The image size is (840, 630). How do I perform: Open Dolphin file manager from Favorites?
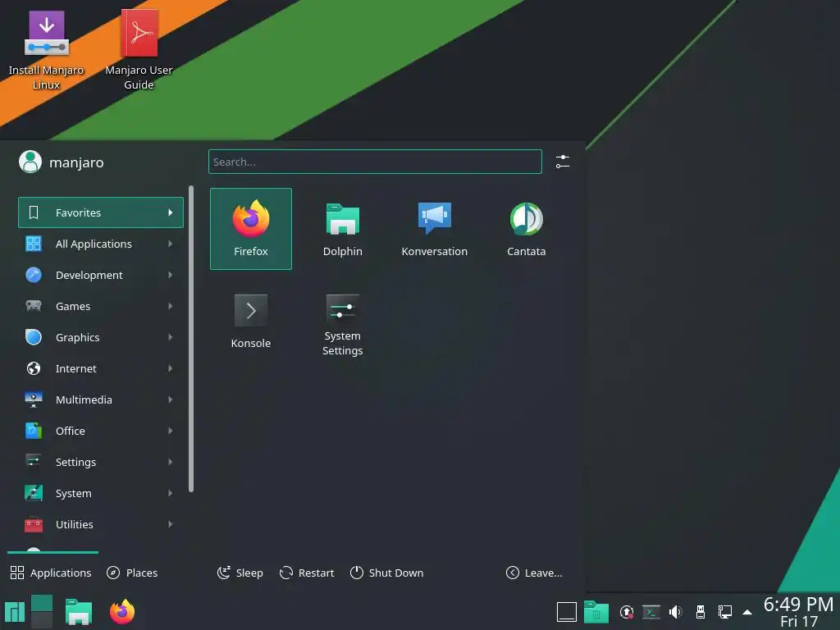click(x=342, y=229)
